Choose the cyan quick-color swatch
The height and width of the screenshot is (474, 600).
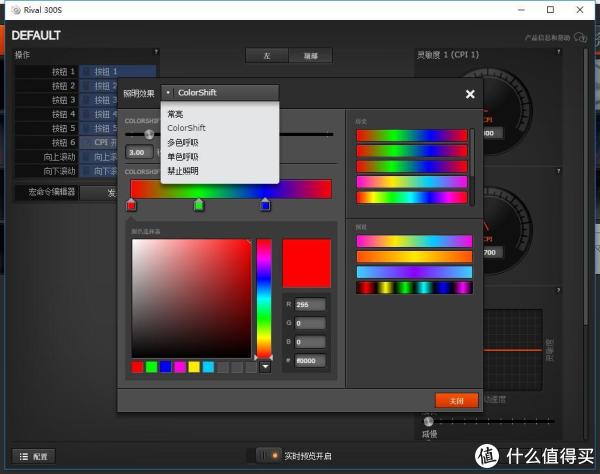[208, 367]
